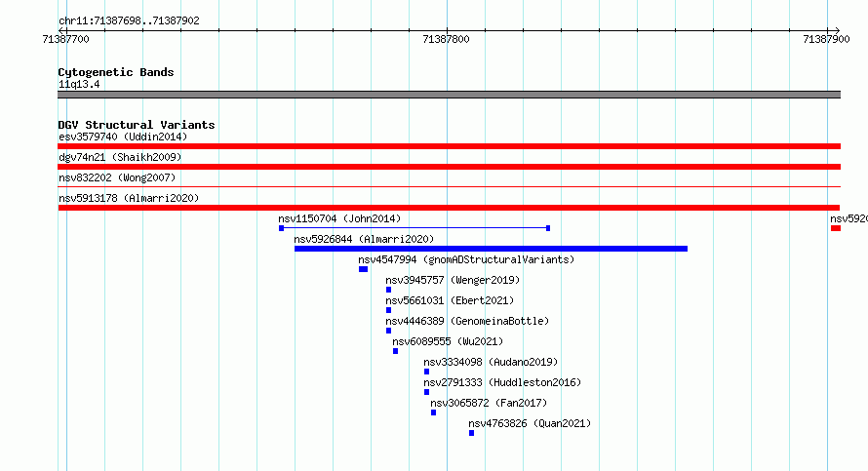
Task: Select the red nsv5913178 variant bar
Action: [449, 208]
